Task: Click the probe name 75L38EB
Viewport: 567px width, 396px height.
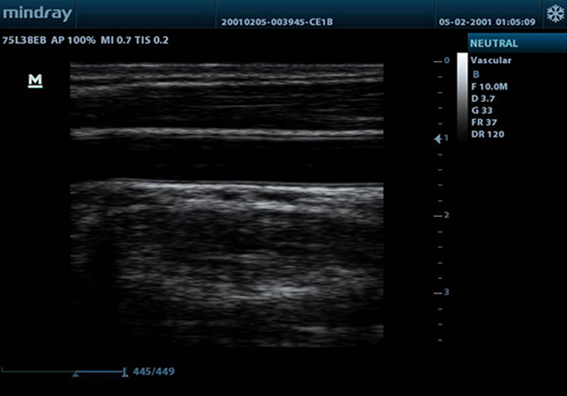Action: coord(24,40)
